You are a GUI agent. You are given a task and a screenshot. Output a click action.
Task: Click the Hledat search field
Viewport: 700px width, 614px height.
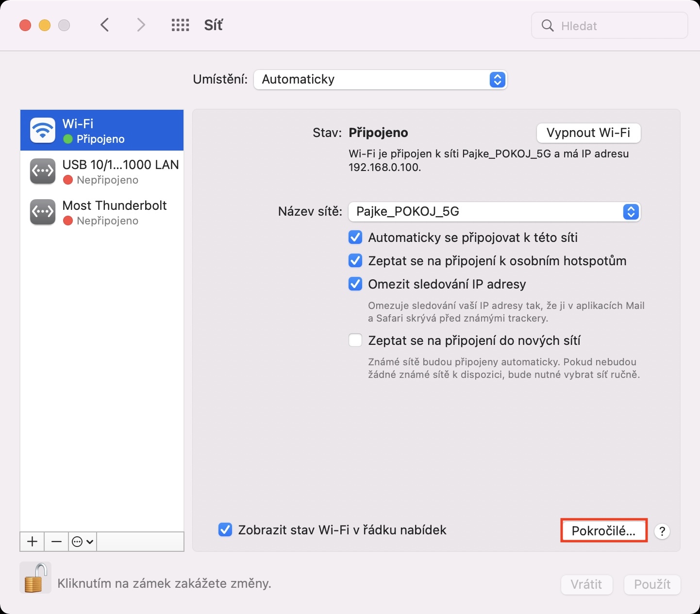[610, 25]
